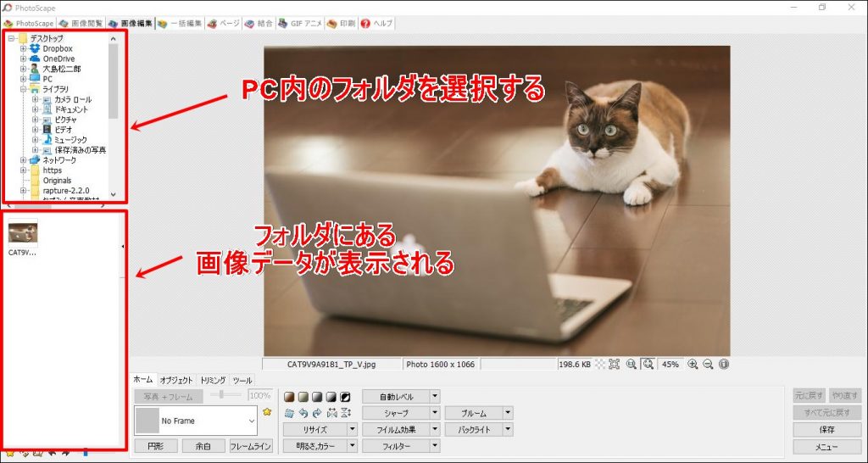Click the 自動レベル button

tap(396, 397)
